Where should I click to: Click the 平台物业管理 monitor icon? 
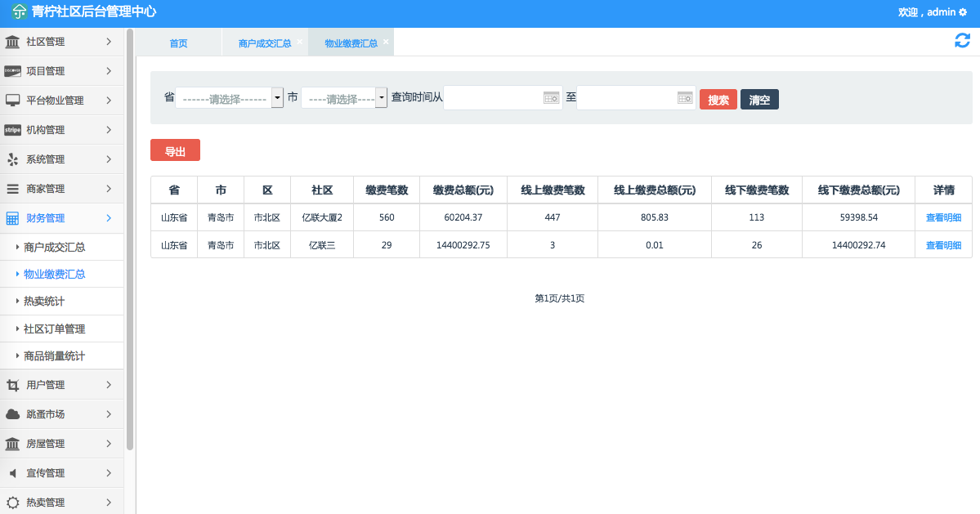(12, 101)
